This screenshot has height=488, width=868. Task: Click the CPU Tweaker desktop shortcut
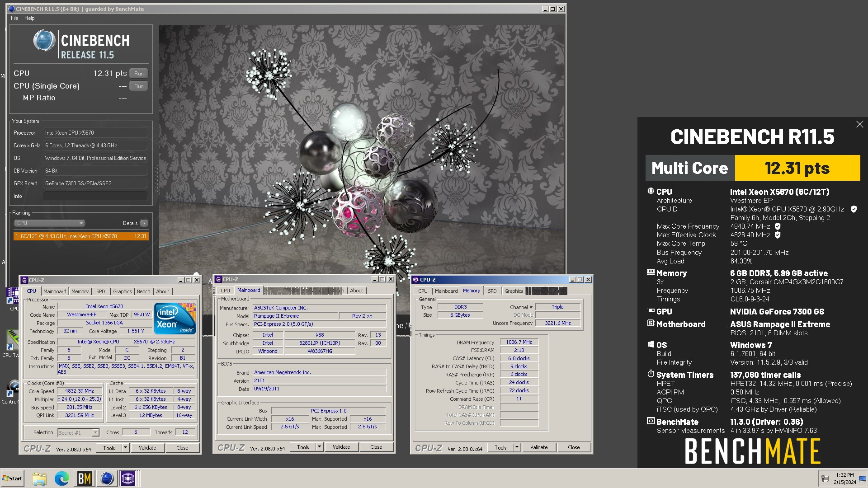[x=11, y=343]
